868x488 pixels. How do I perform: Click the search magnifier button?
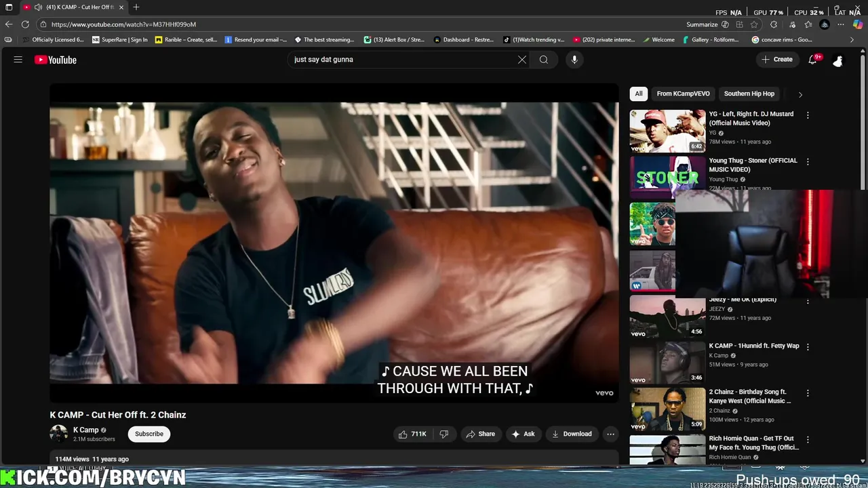[544, 60]
